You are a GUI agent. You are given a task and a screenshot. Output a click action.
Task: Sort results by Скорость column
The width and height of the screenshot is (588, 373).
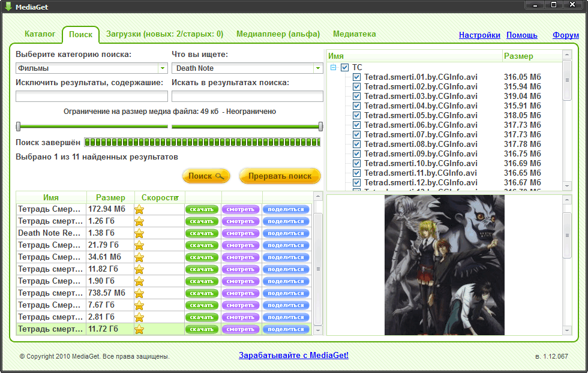[160, 197]
